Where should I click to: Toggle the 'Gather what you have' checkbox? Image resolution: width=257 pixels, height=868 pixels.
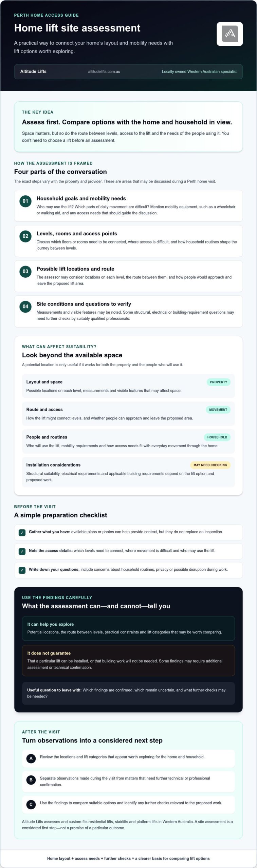pyautogui.click(x=22, y=533)
